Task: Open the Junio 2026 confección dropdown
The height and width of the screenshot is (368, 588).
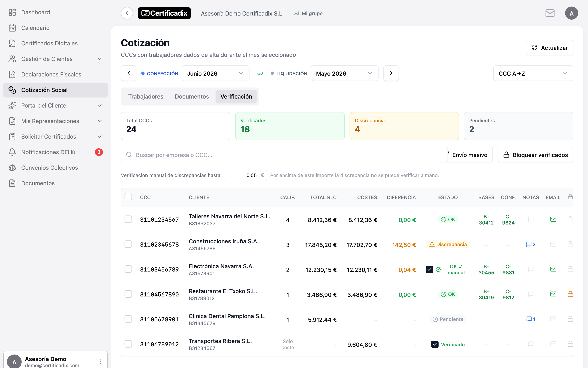Action: point(215,73)
